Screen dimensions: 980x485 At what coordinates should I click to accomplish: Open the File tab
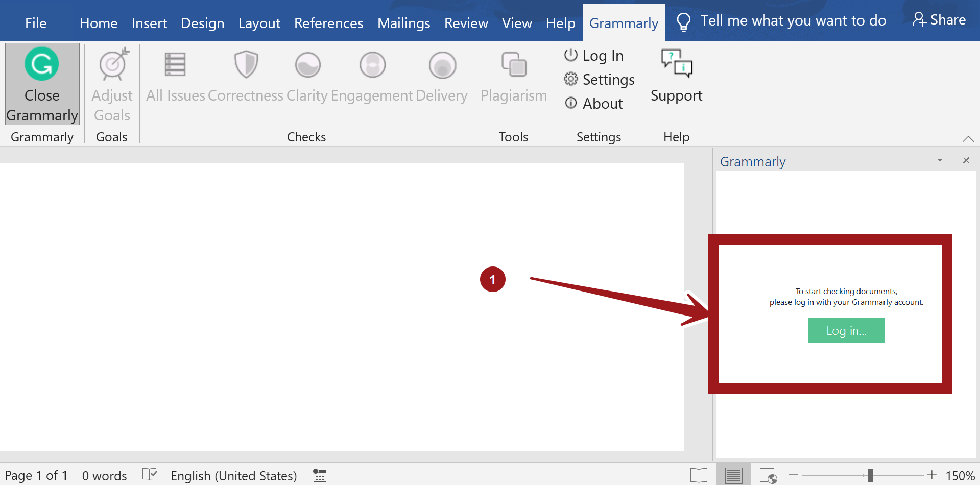(36, 23)
